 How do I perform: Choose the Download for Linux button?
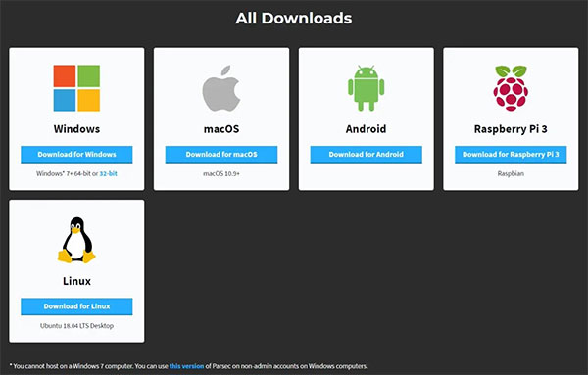coord(76,306)
